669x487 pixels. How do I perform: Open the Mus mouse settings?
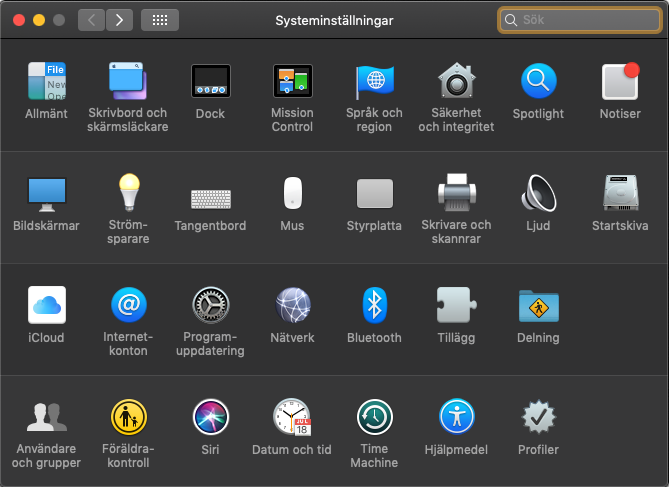292,193
